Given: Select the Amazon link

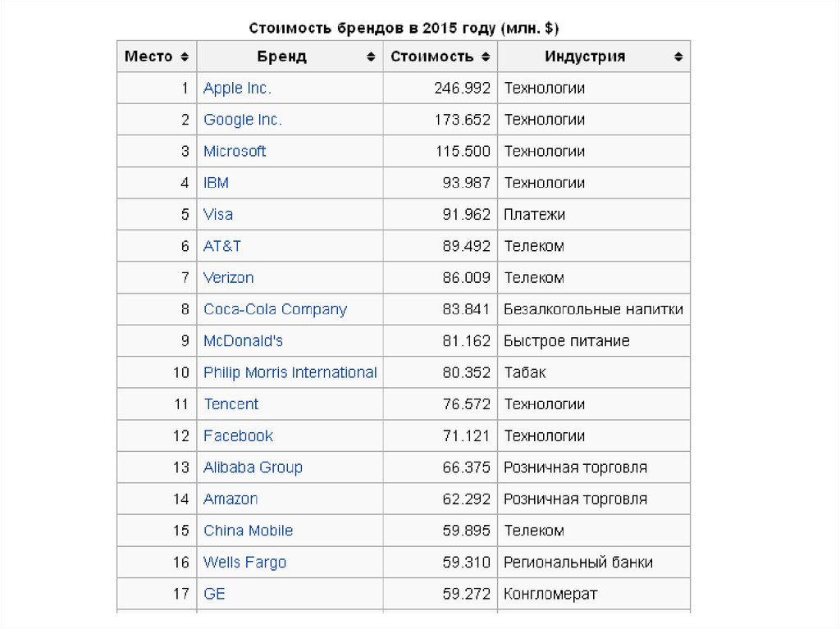Looking at the screenshot, I should [231, 499].
